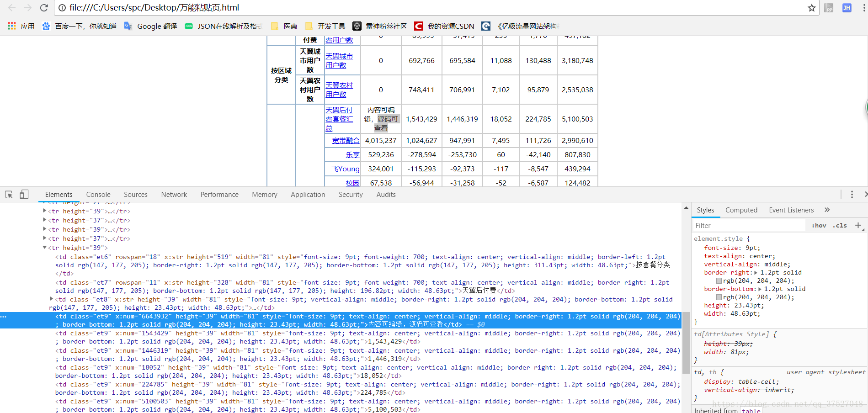Show more sidebar tabs with the chevron
Image resolution: width=868 pixels, height=413 pixels.
pos(827,210)
